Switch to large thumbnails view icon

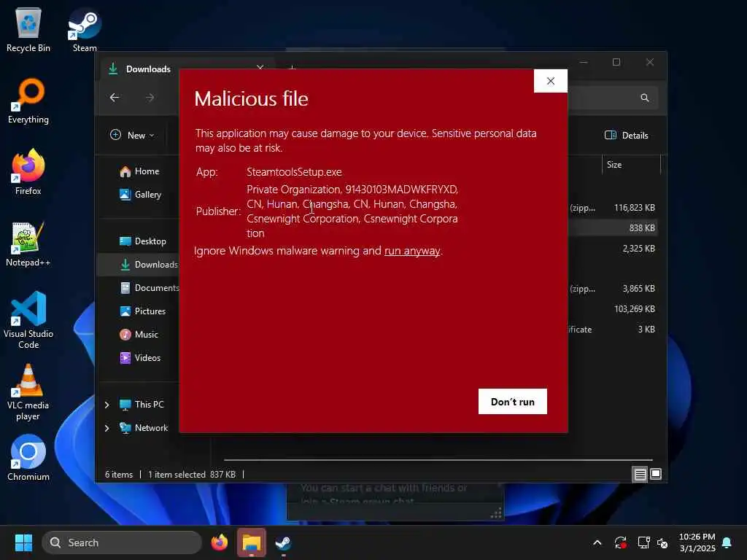(x=656, y=474)
